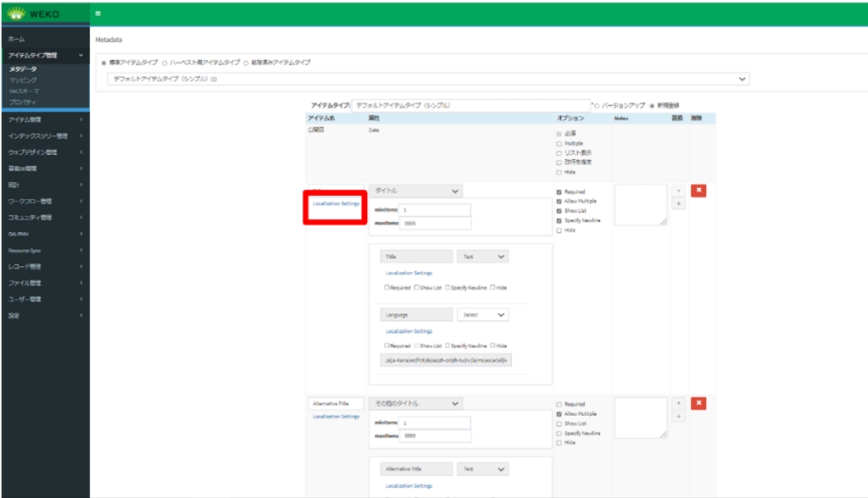Open the タイトル property dropdown
Image resolution: width=868 pixels, height=498 pixels.
click(415, 191)
